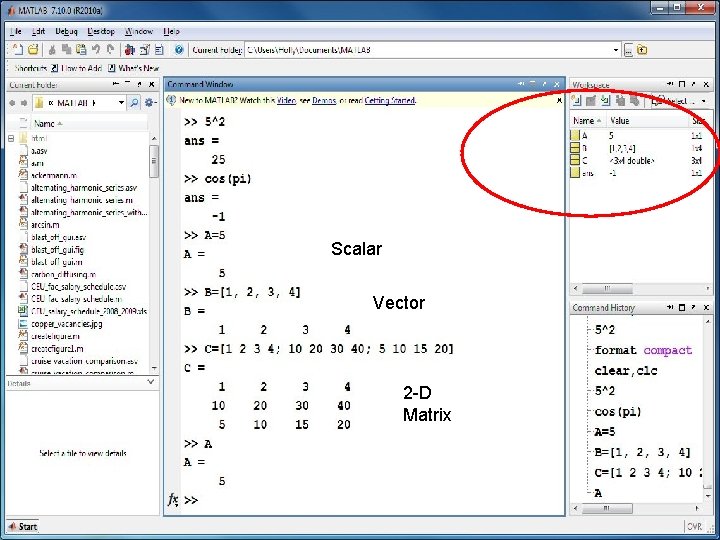The height and width of the screenshot is (540, 720).
Task: Click the Undo toolbar icon
Action: [x=96, y=50]
